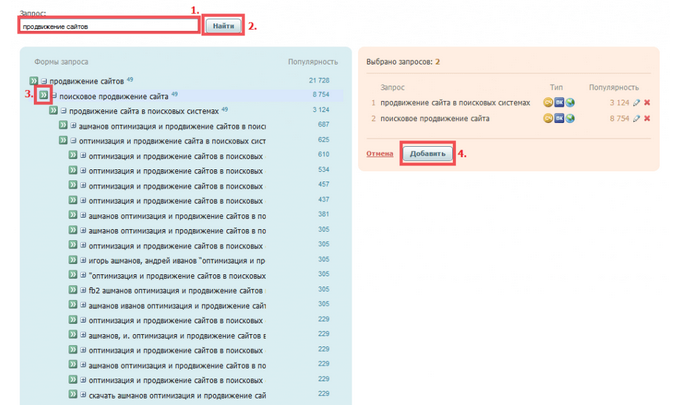
Task: Add the query with popularity 437
Action: pos(73,200)
